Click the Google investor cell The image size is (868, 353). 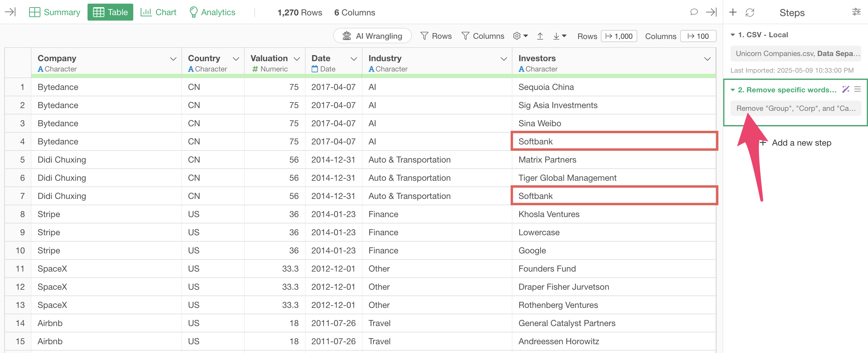(x=614, y=251)
